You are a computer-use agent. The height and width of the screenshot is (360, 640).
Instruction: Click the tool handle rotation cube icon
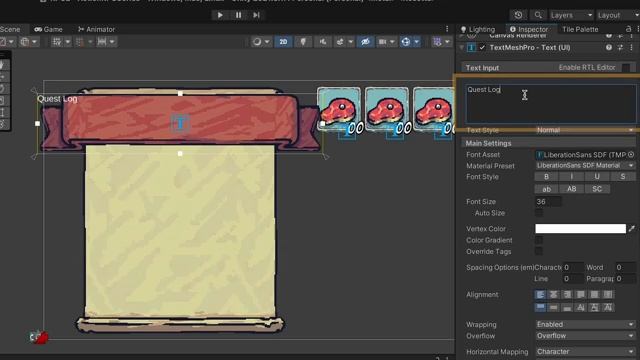point(25,42)
